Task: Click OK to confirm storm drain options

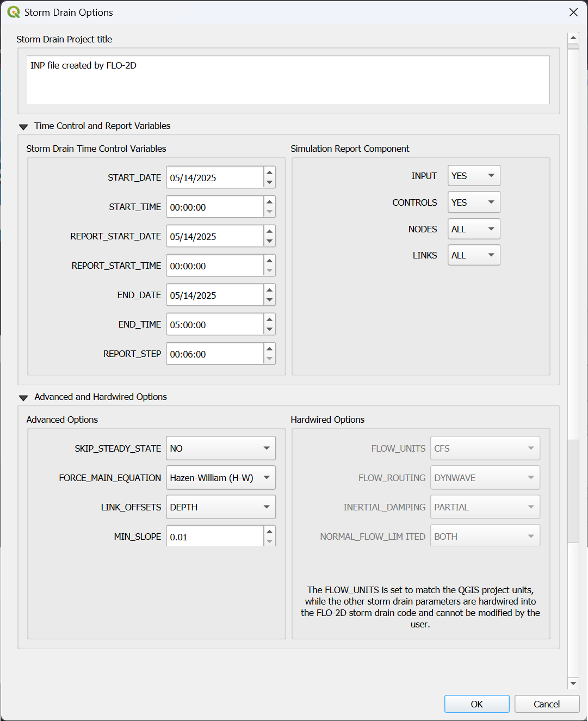Action: coord(476,704)
